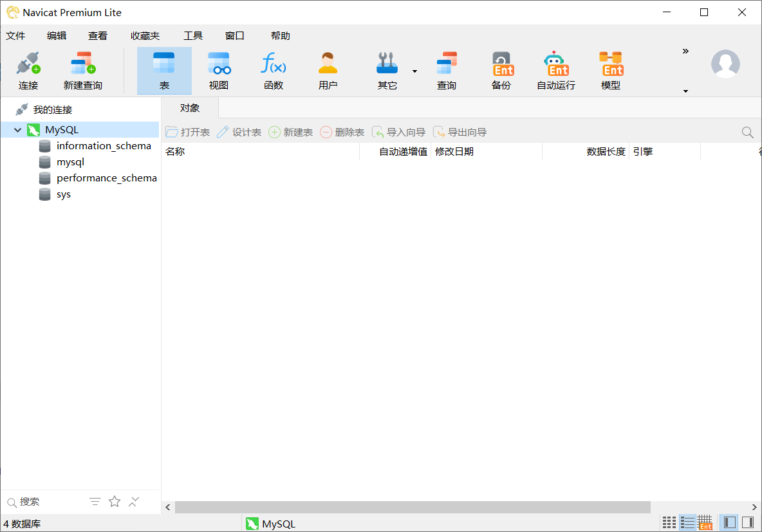Open the 查询 (Query) objects
The width and height of the screenshot is (762, 532).
447,71
